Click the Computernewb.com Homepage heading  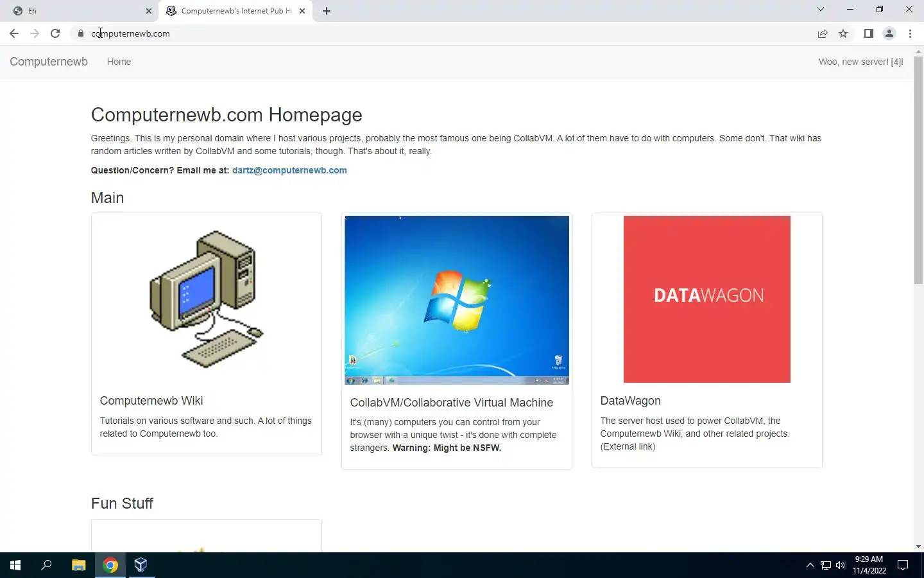click(x=227, y=115)
